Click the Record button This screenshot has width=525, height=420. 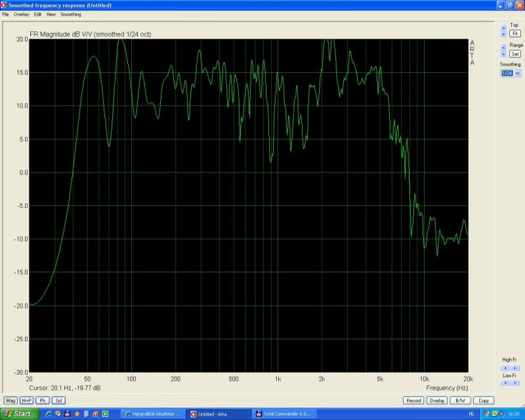click(413, 400)
